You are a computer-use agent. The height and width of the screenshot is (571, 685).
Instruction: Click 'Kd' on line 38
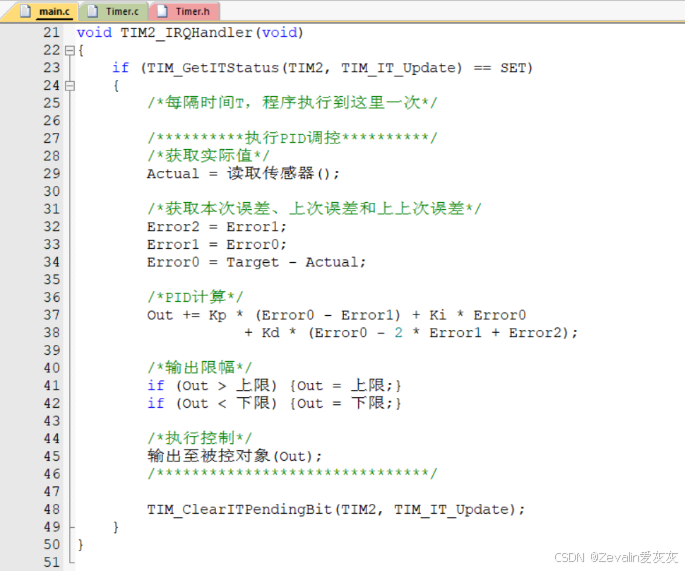point(270,333)
